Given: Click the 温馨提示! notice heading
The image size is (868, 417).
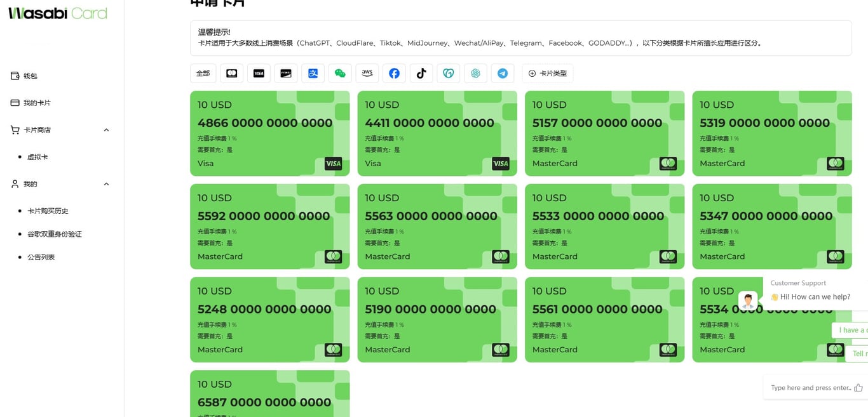Looking at the screenshot, I should coord(214,32).
